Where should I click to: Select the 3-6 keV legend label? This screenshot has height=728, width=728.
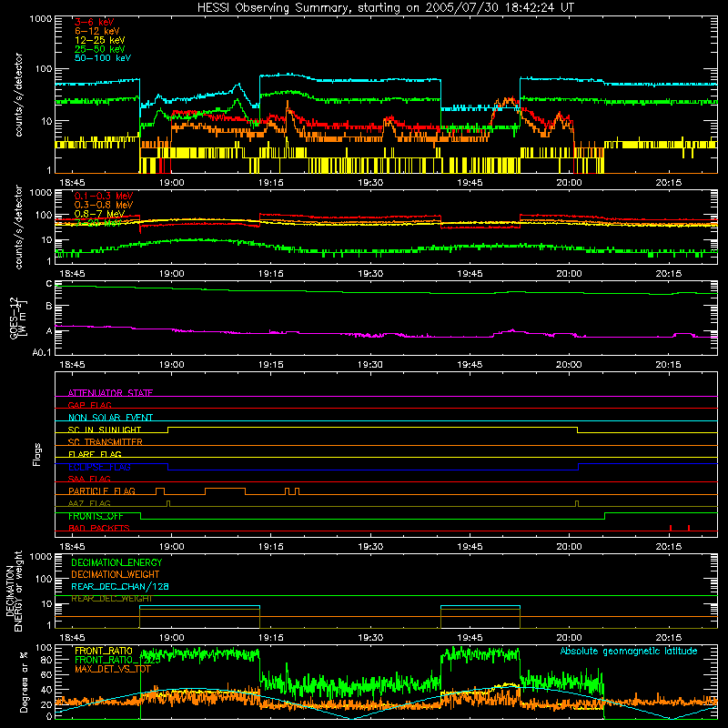tap(94, 22)
